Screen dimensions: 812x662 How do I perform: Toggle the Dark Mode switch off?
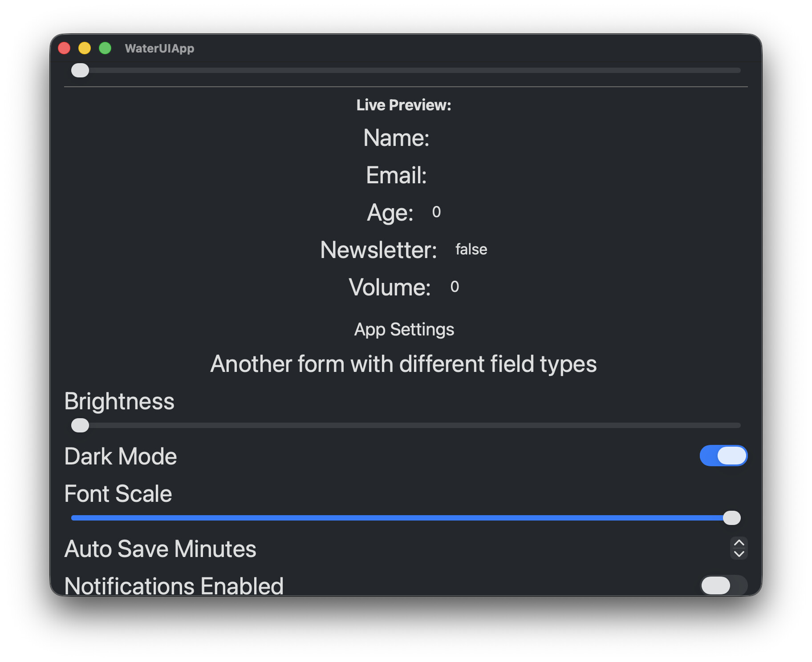pyautogui.click(x=723, y=456)
